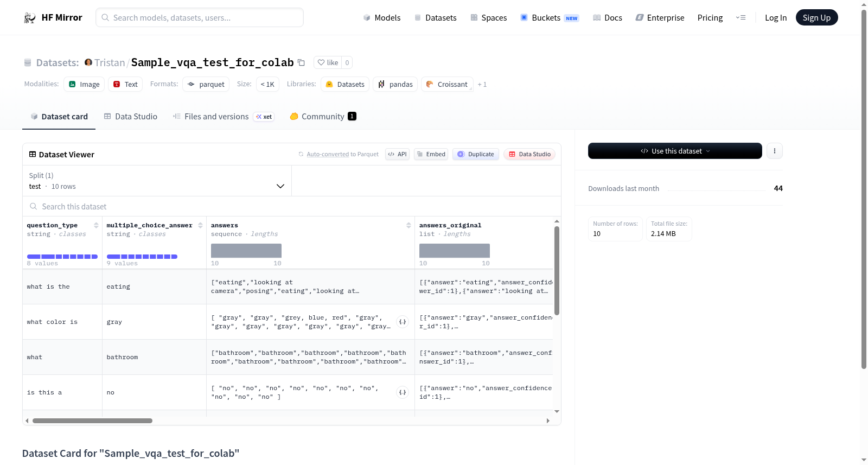Click question_type class distribution bar
The image size is (868, 465).
tap(62, 257)
